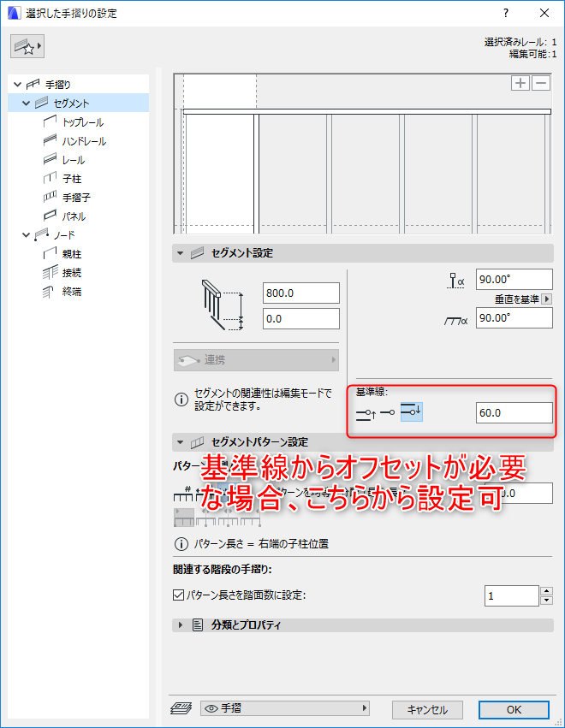Select ハンドレール in the tree

(84, 141)
